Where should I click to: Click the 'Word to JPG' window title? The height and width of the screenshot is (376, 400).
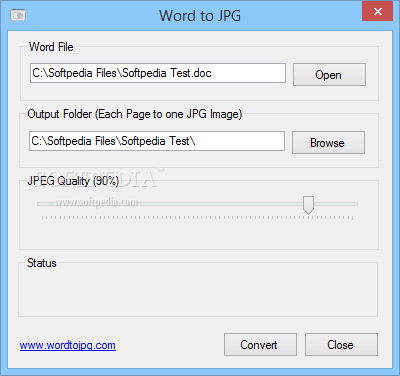[200, 15]
